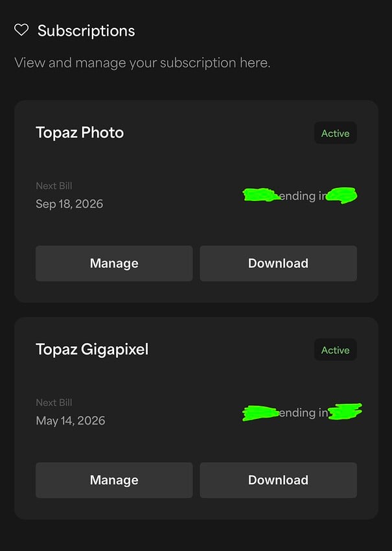Screen dimensions: 392x551
Task: Click the ending in text on Topaz Photo
Action: point(299,196)
